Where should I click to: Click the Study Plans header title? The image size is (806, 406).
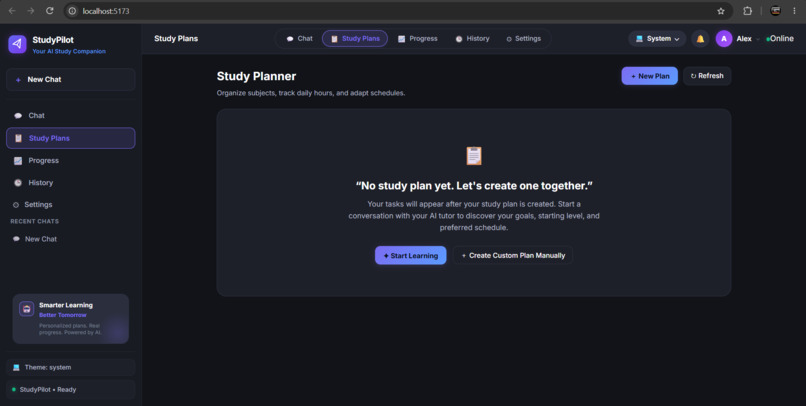[x=176, y=39]
